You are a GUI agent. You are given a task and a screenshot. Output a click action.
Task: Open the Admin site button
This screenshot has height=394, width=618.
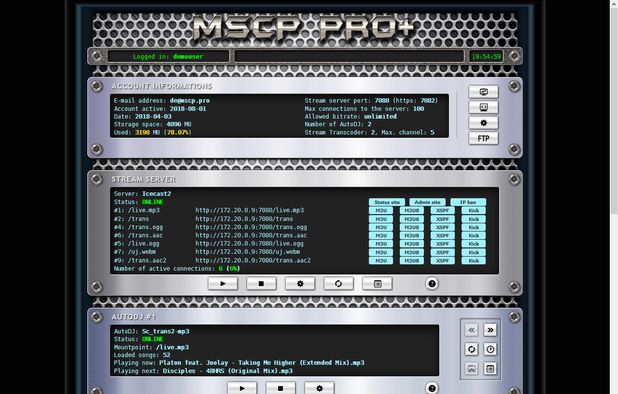click(428, 202)
